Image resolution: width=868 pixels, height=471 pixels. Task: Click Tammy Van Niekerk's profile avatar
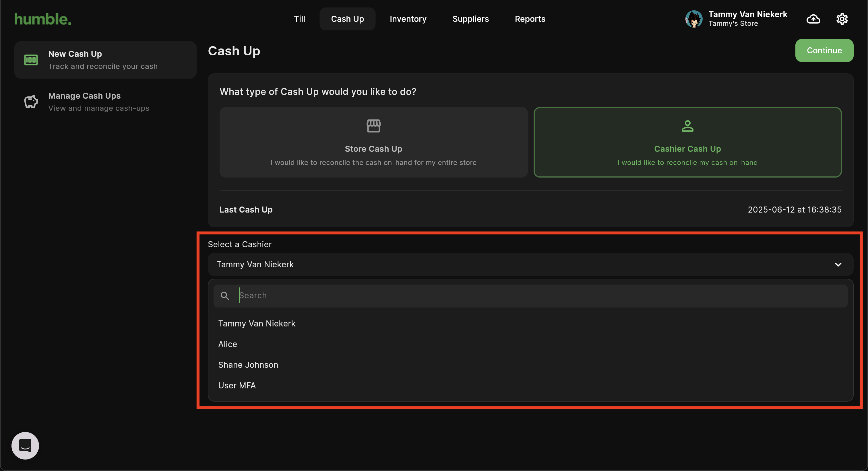pyautogui.click(x=694, y=19)
